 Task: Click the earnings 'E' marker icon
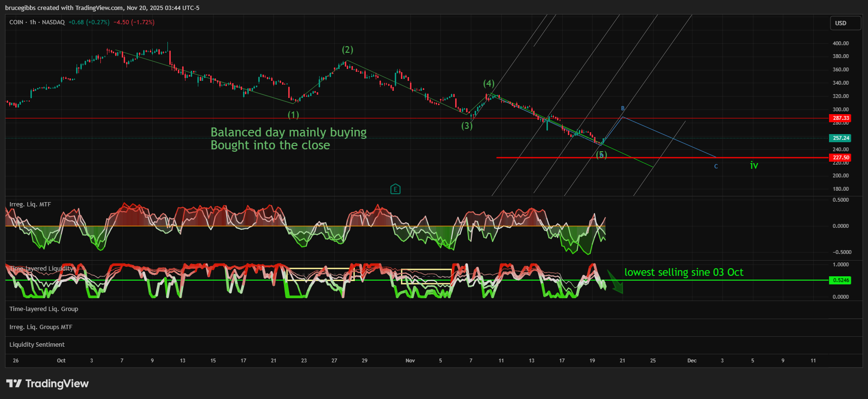pyautogui.click(x=395, y=189)
